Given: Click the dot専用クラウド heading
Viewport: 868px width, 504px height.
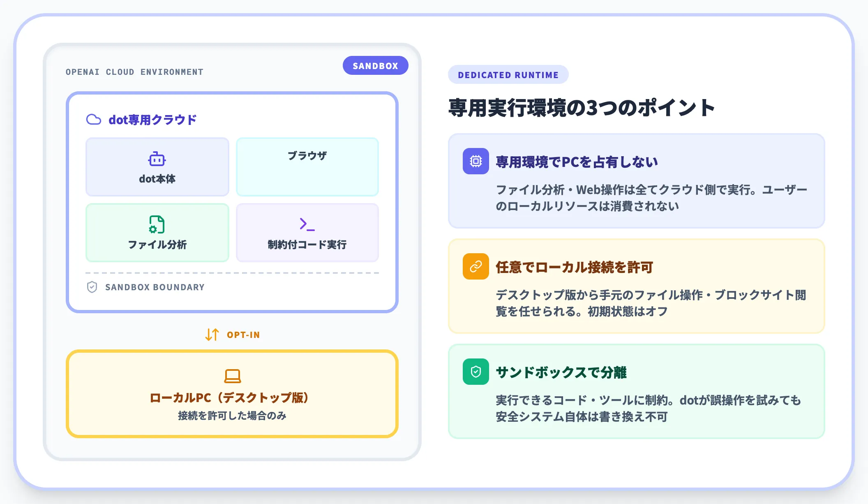Looking at the screenshot, I should [152, 120].
